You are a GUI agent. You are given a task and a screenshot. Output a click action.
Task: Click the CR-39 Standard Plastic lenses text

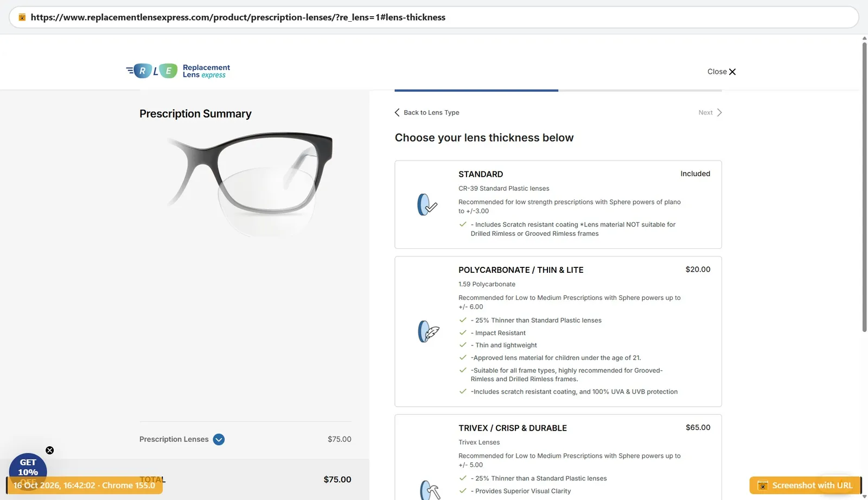click(x=503, y=188)
